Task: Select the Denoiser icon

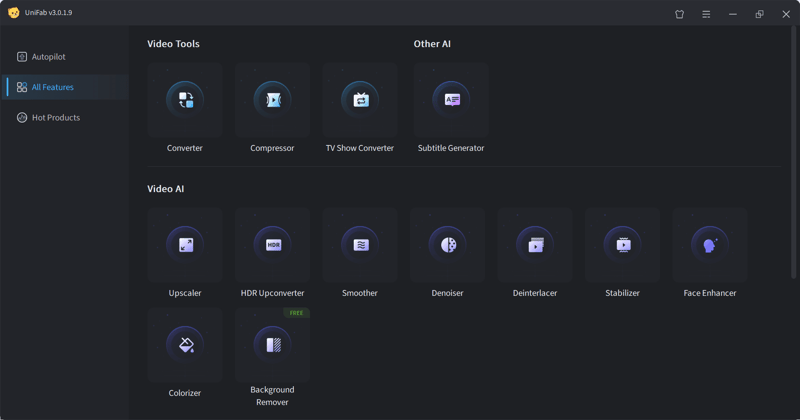Action: coord(448,245)
